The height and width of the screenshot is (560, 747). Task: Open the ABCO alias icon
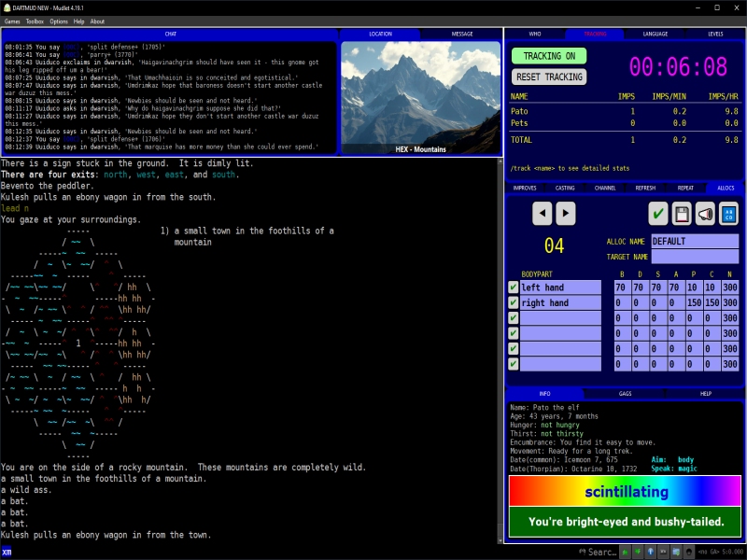(x=729, y=214)
